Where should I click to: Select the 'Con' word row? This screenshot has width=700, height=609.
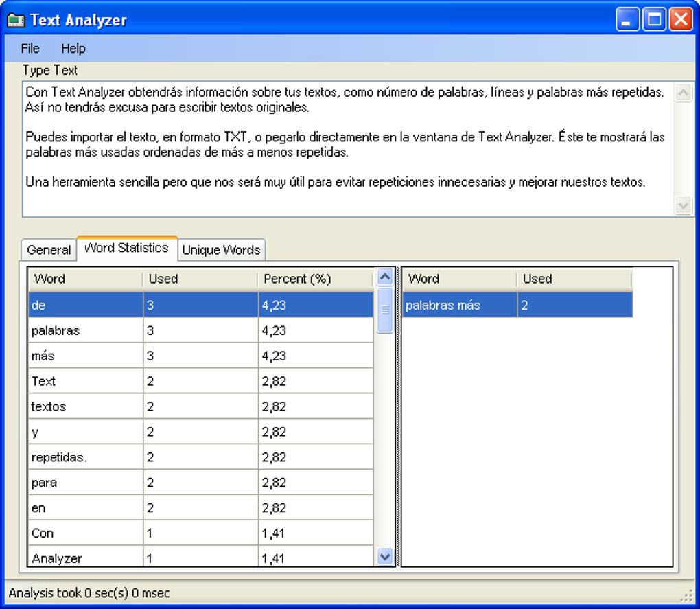tap(201, 533)
